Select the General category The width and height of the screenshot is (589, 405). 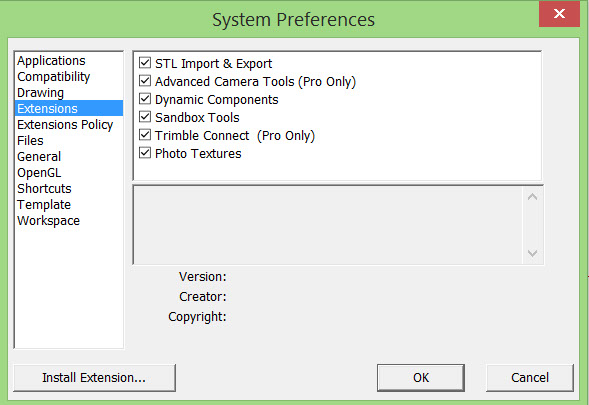(39, 157)
